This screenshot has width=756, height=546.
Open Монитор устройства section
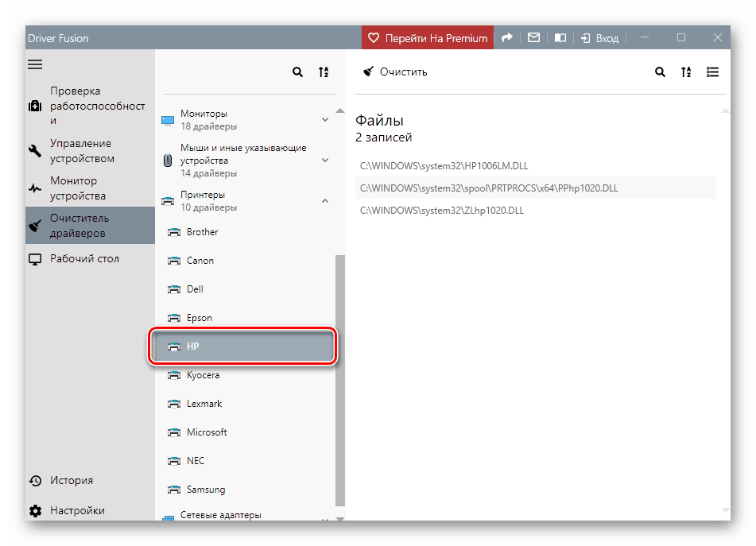tap(90, 188)
